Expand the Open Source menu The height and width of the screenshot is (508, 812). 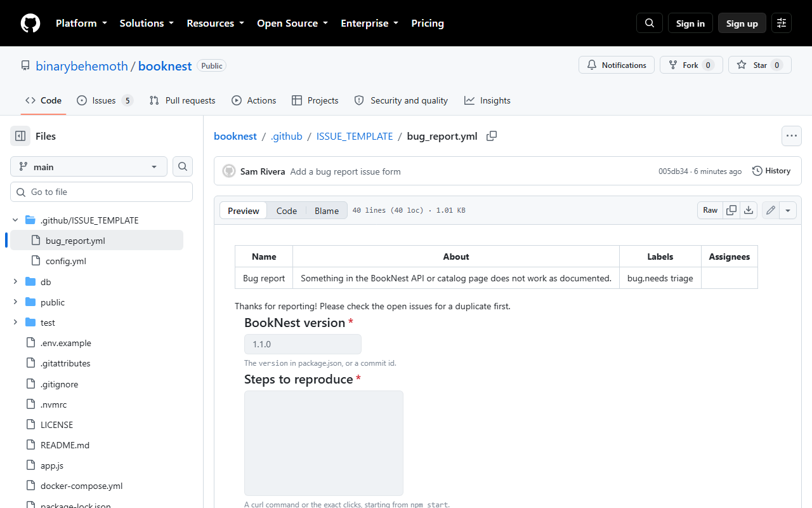tap(292, 23)
